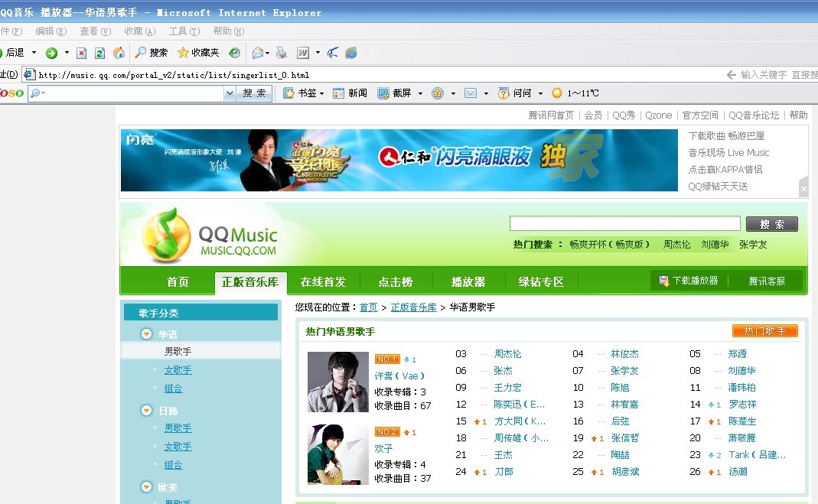The width and height of the screenshot is (818, 504).
Task: Open the 问问 dropdown arrow
Action: click(540, 94)
